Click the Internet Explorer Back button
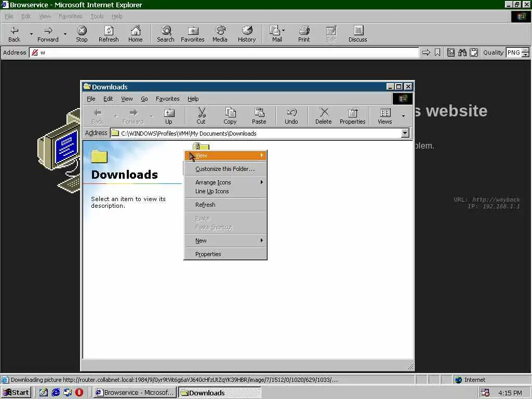The height and width of the screenshot is (399, 532). tap(14, 34)
